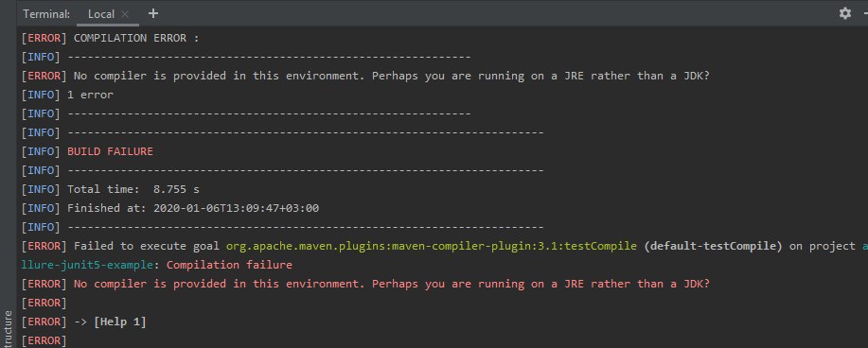
Task: Open the Structure side panel
Action: click(x=8, y=329)
